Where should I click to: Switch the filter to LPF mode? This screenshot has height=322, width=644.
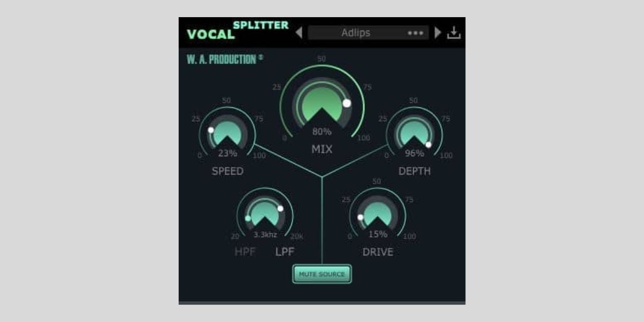pyautogui.click(x=285, y=252)
